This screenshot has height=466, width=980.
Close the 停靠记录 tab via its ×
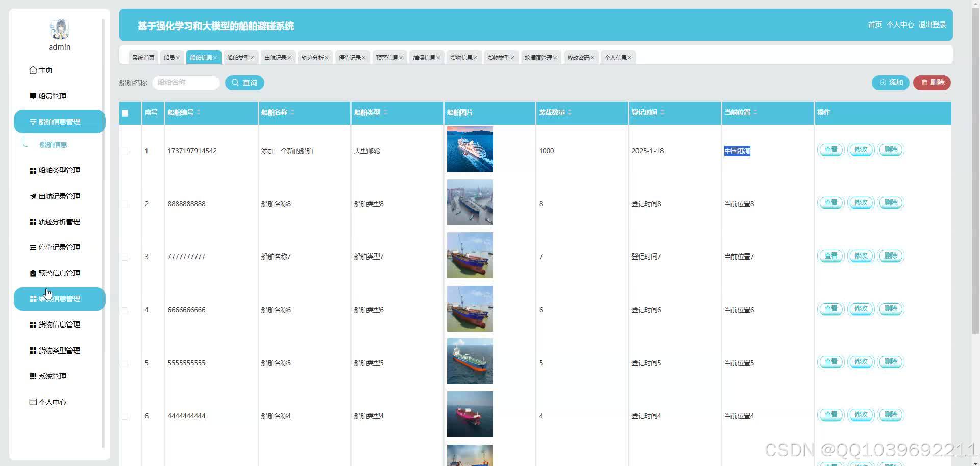pyautogui.click(x=364, y=58)
